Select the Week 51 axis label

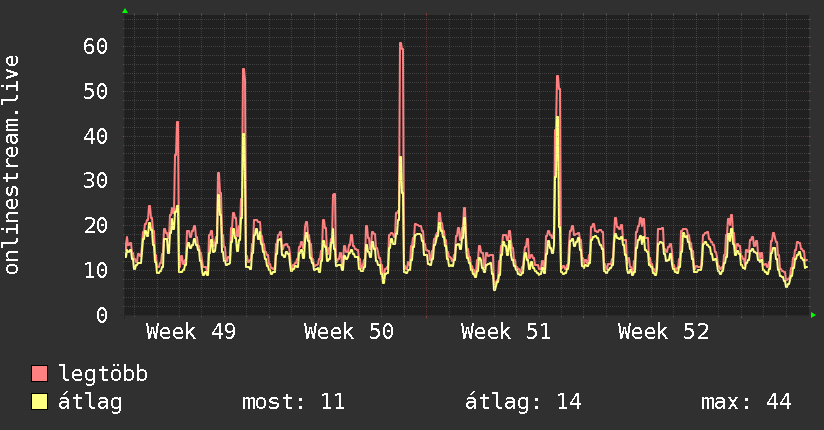pos(506,332)
